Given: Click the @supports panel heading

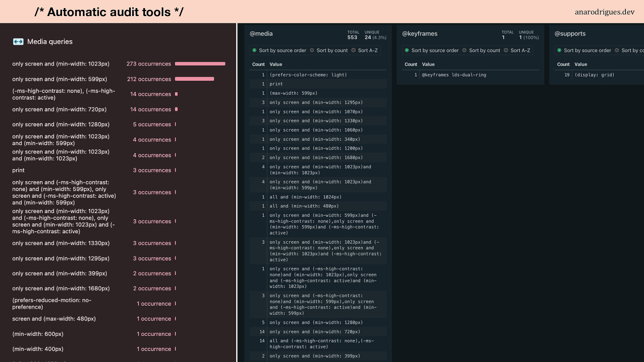Looking at the screenshot, I should (570, 34).
